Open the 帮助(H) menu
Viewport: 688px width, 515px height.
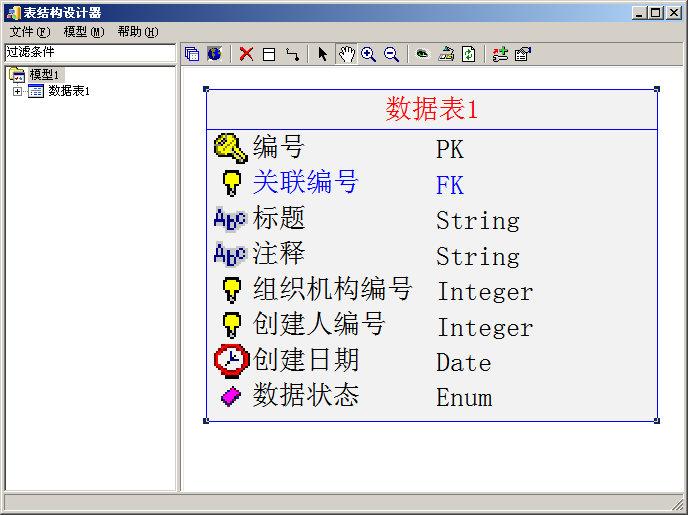point(137,32)
